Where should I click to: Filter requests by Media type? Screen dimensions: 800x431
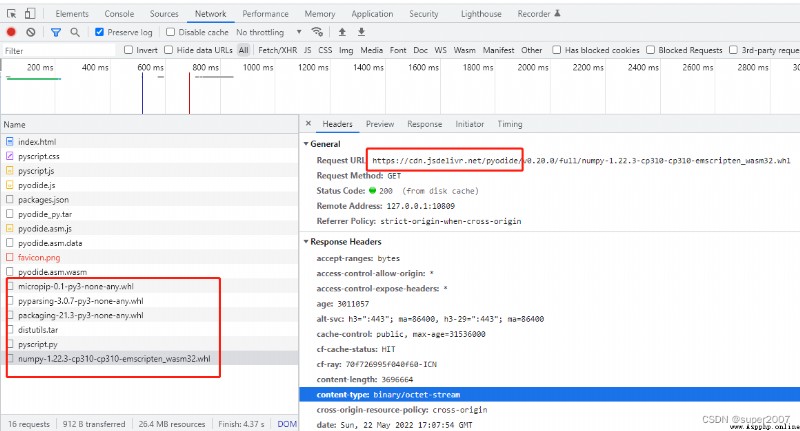point(371,50)
